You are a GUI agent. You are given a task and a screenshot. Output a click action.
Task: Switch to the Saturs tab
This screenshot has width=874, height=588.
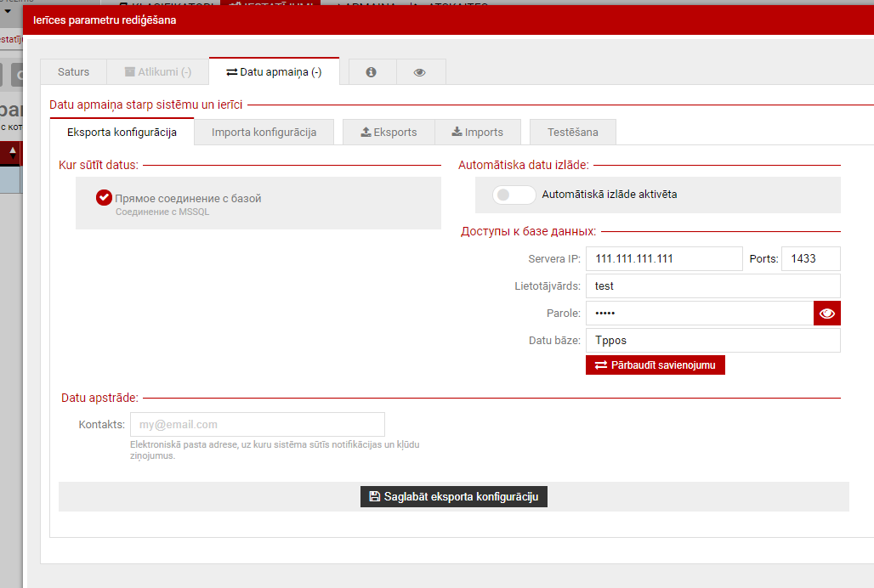73,72
